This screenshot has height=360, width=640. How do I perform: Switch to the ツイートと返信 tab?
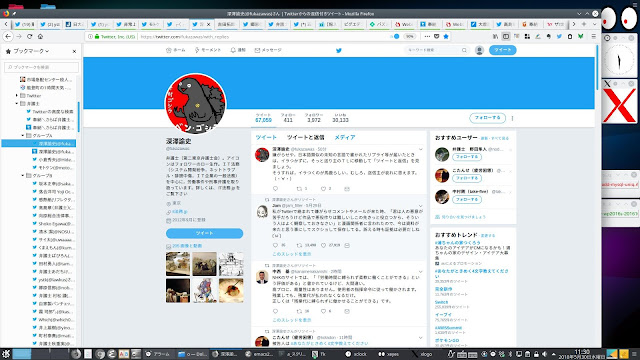click(305, 138)
